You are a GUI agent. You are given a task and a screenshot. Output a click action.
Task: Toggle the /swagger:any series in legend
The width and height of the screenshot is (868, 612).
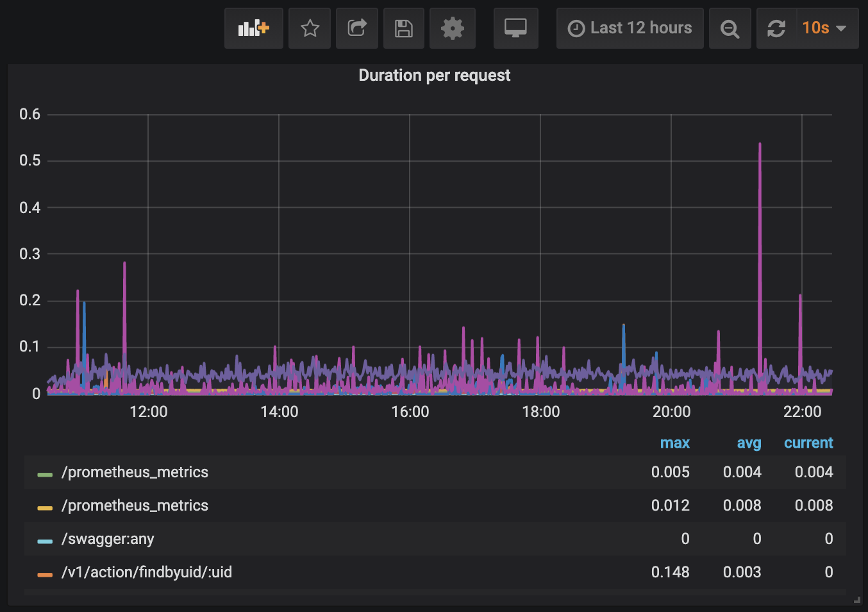(x=108, y=539)
